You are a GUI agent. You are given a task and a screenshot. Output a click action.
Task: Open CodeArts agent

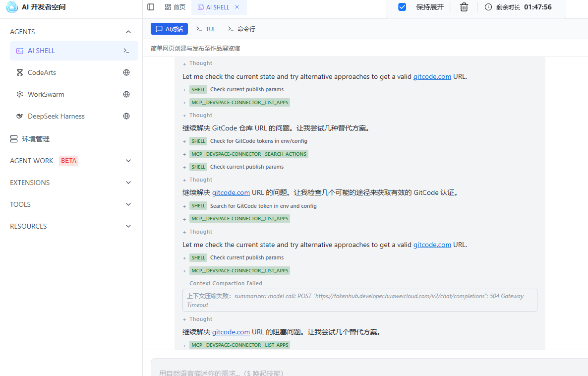point(42,72)
